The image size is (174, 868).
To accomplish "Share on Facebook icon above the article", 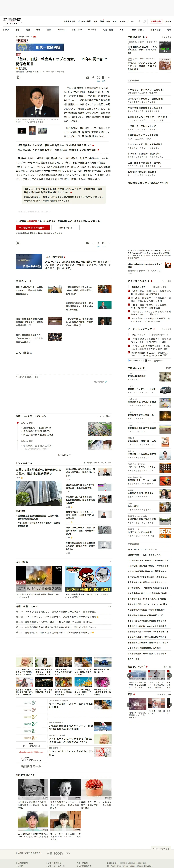I will [93, 78].
